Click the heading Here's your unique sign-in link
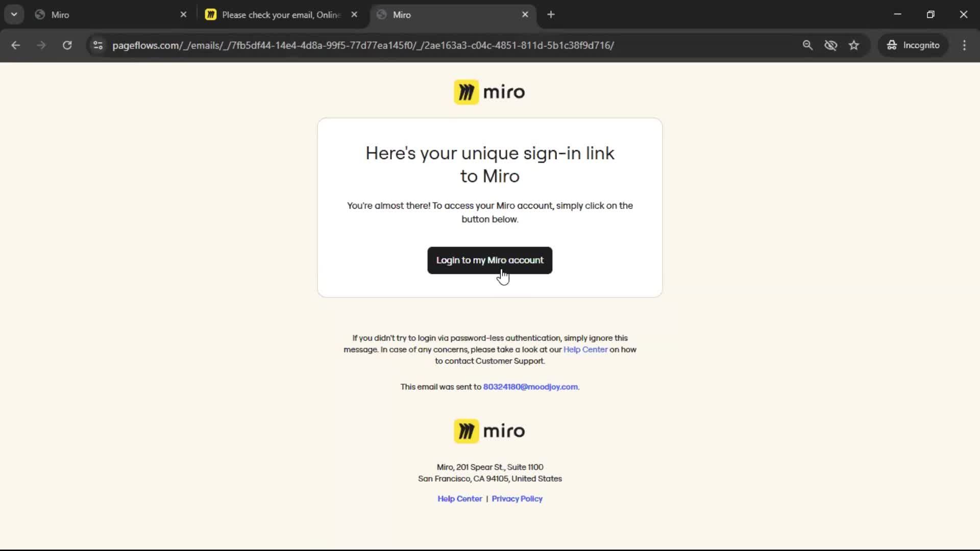 [x=489, y=164]
